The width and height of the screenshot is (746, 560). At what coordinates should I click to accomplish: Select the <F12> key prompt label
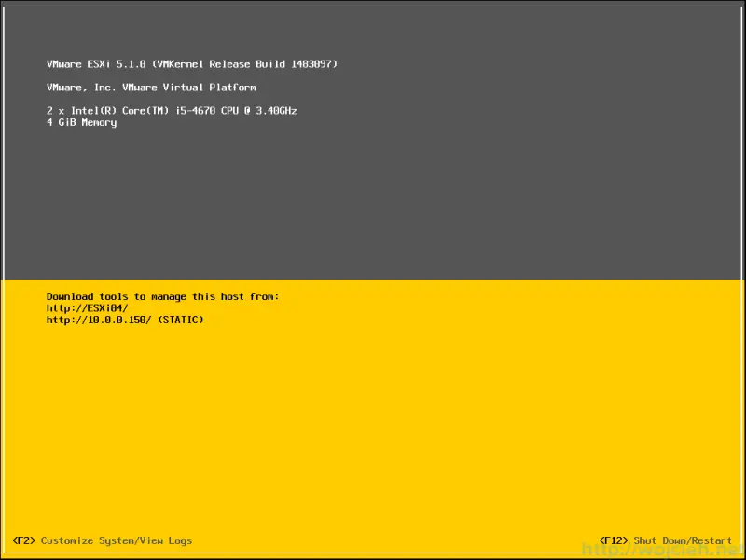[x=615, y=540]
